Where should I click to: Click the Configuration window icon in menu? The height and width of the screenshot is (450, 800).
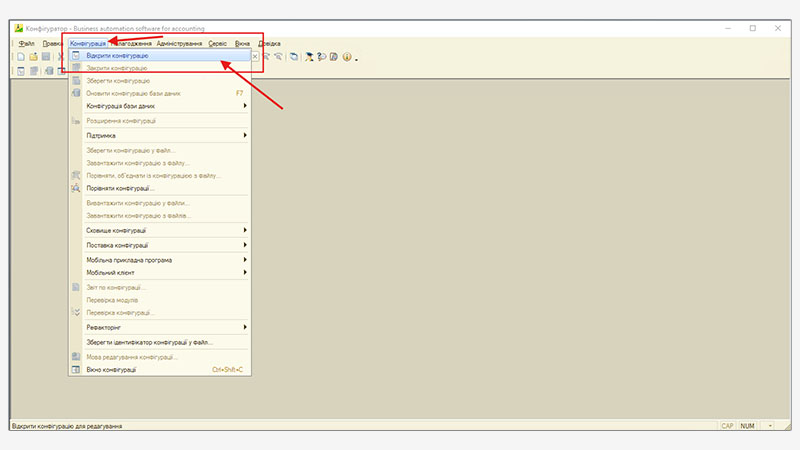pyautogui.click(x=75, y=369)
